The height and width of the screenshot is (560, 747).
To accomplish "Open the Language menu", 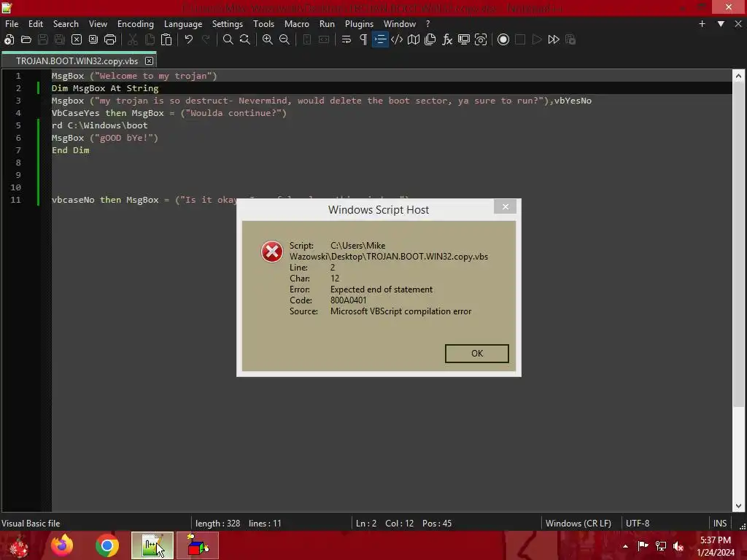I will tap(183, 24).
